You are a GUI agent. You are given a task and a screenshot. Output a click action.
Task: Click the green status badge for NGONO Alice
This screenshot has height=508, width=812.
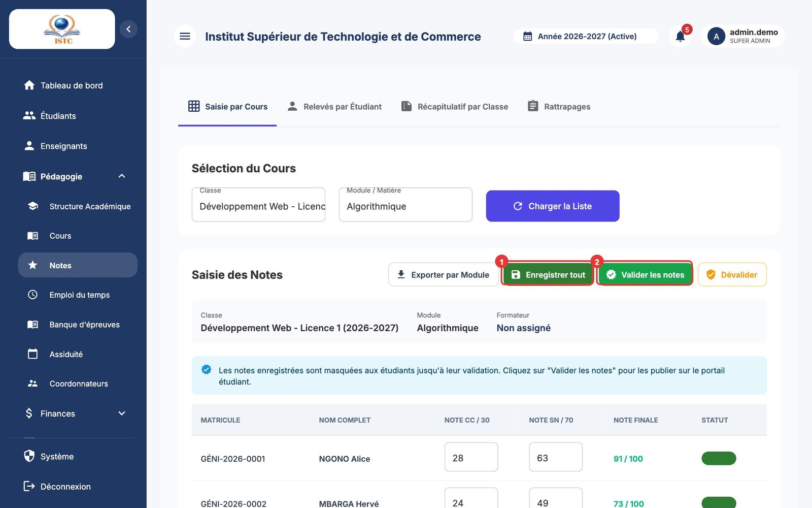[x=719, y=458]
